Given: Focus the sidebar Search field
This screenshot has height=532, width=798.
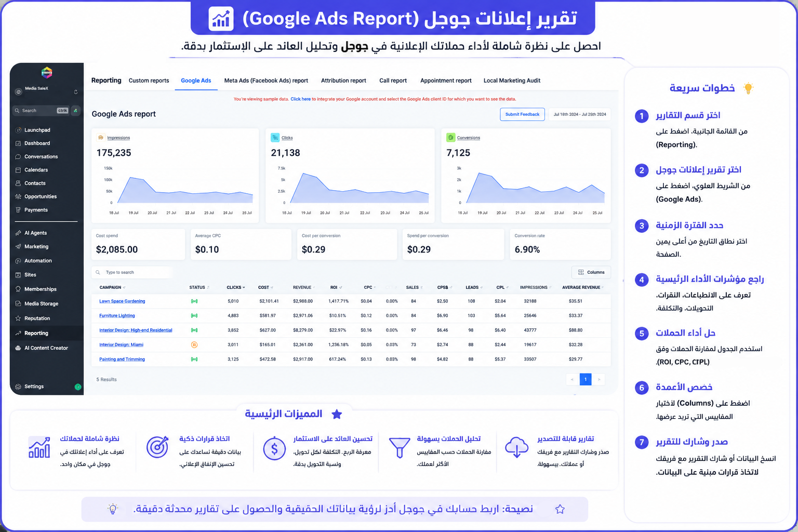Looking at the screenshot, I should [41, 111].
